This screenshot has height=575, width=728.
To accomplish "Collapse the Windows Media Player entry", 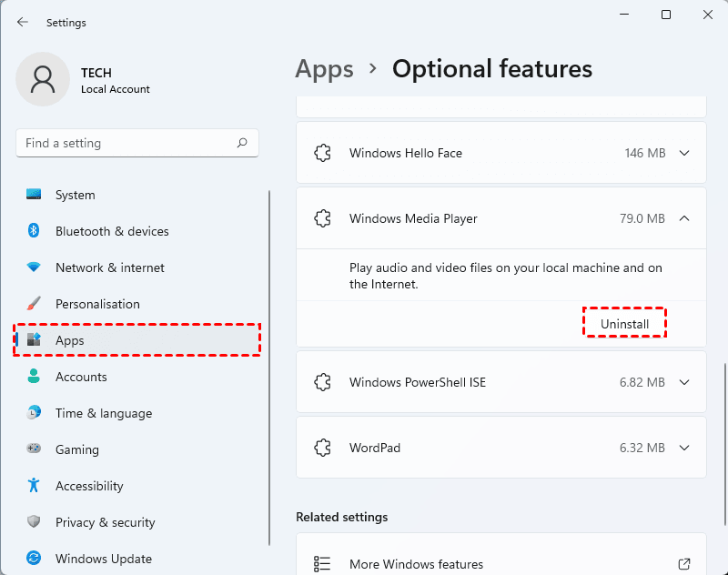I will 684,218.
